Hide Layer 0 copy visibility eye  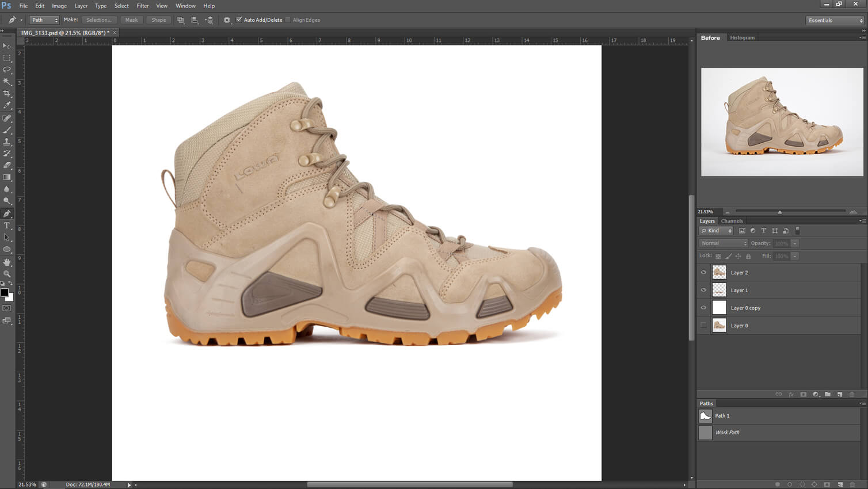coord(703,308)
